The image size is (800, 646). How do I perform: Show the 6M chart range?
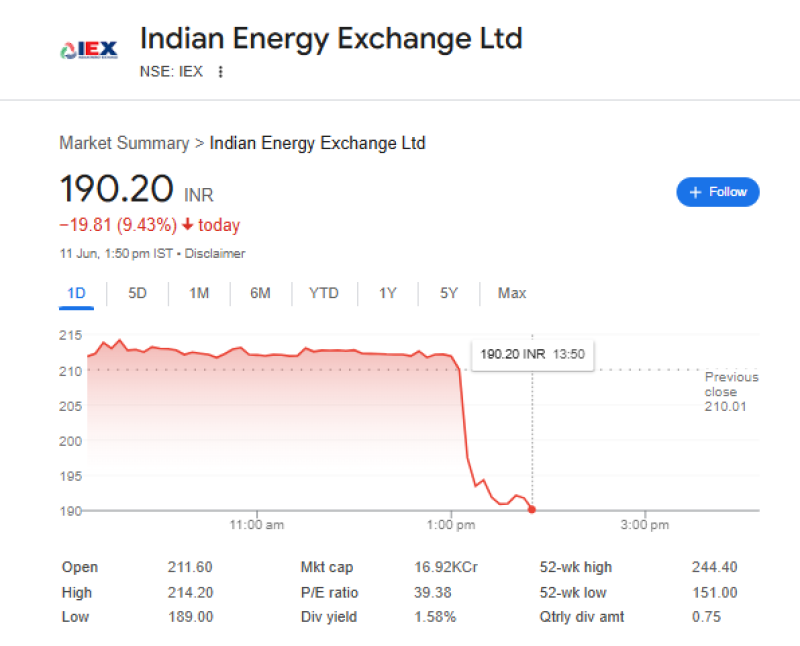[x=260, y=293]
